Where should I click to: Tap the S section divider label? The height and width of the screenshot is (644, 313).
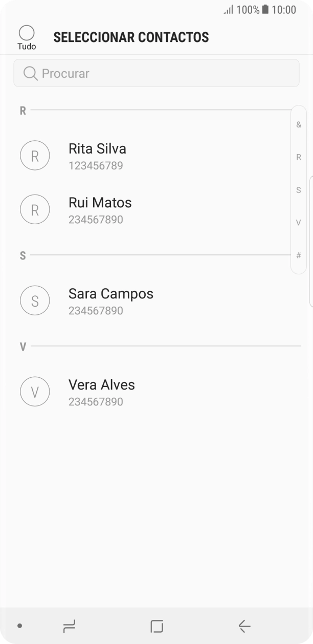pos(23,255)
